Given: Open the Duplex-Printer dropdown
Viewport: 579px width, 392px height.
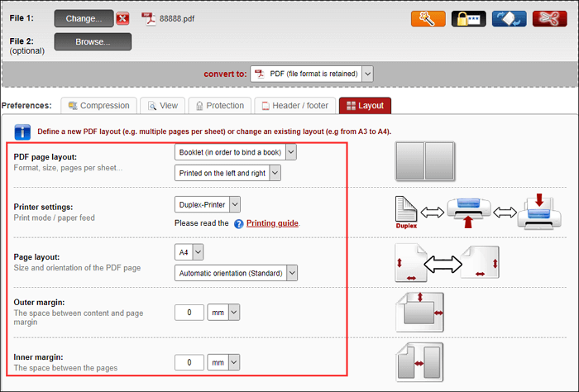Looking at the screenshot, I should coord(207,204).
